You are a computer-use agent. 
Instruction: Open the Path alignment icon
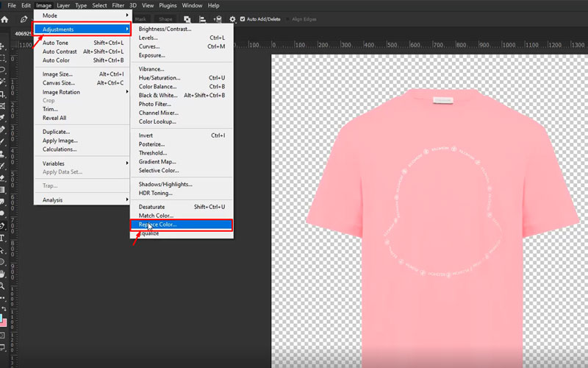pyautogui.click(x=203, y=19)
